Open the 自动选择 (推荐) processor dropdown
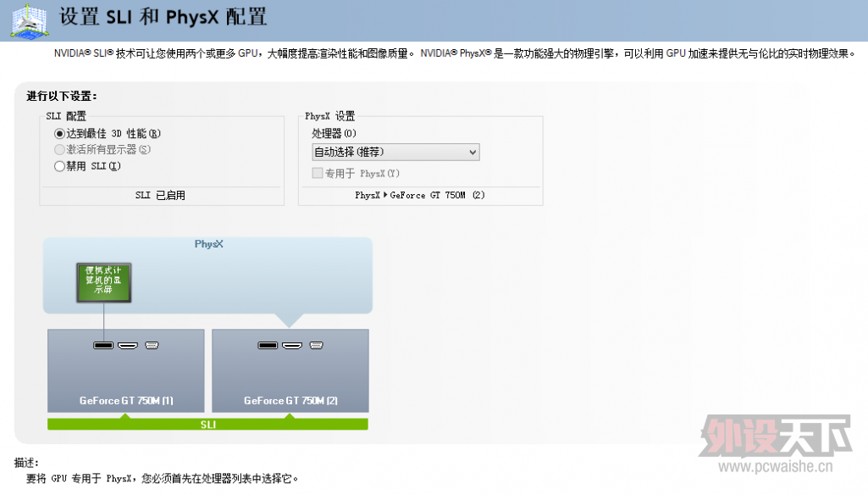This screenshot has height=495, width=868. pyautogui.click(x=395, y=152)
